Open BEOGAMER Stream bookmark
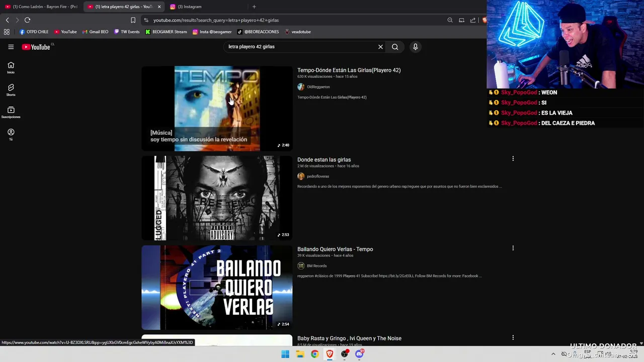Screen dimensions: 644x362 point(166,32)
